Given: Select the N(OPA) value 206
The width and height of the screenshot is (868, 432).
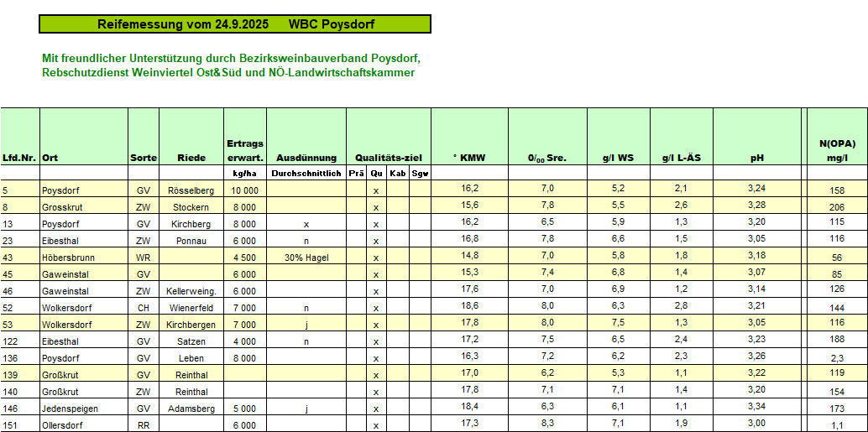Looking at the screenshot, I should click(836, 207).
